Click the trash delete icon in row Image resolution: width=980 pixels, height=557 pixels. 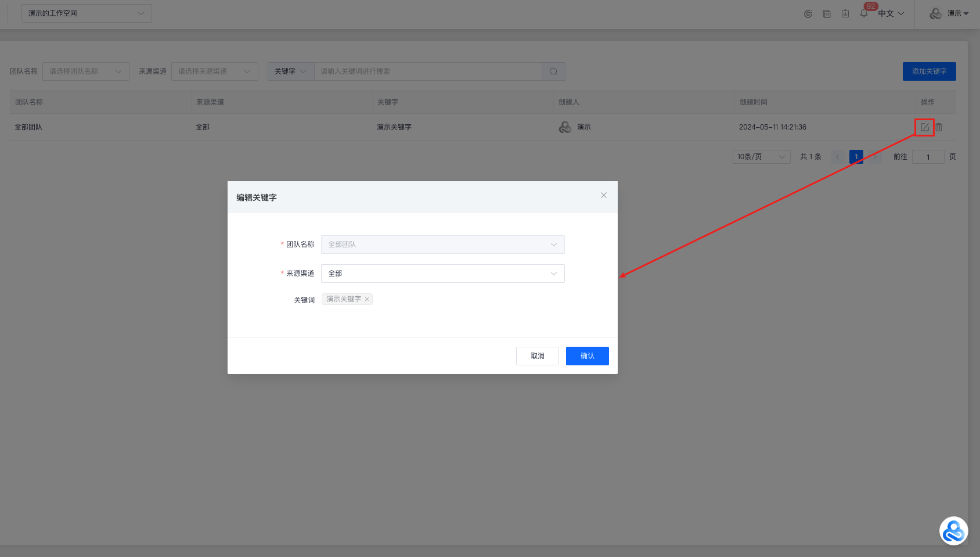(x=939, y=127)
